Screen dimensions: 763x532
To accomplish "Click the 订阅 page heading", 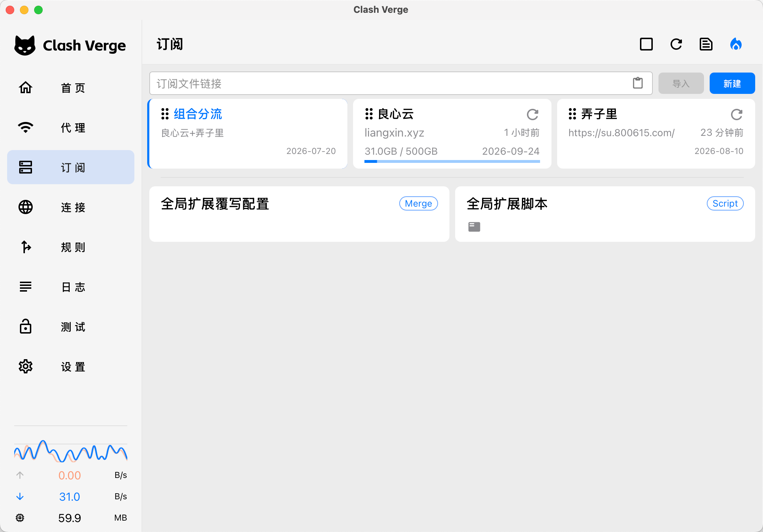I will coord(170,44).
